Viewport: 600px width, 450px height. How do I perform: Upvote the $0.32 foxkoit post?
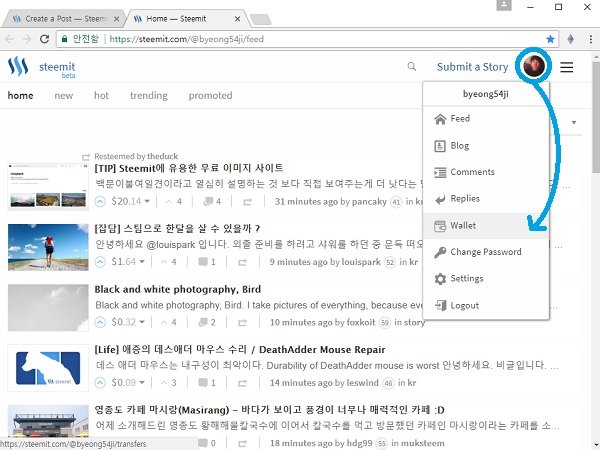100,323
